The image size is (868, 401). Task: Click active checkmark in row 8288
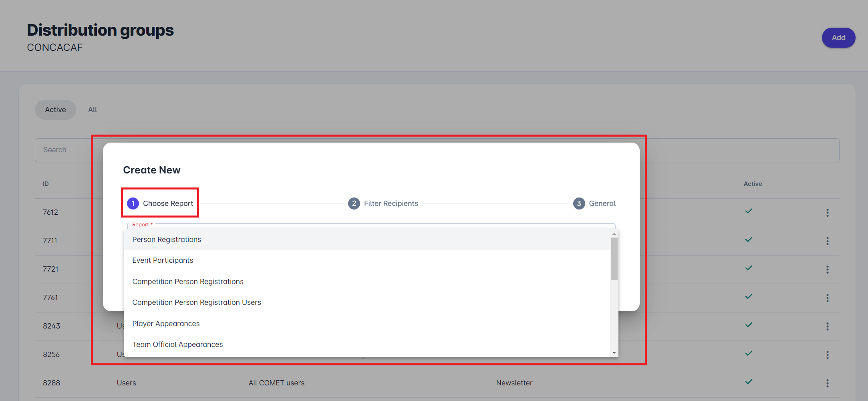click(x=748, y=382)
